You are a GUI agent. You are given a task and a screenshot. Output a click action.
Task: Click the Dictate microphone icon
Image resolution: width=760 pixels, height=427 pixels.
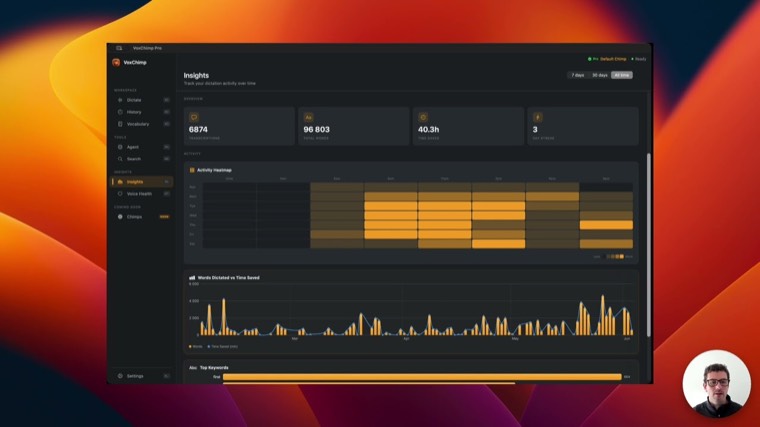click(120, 100)
